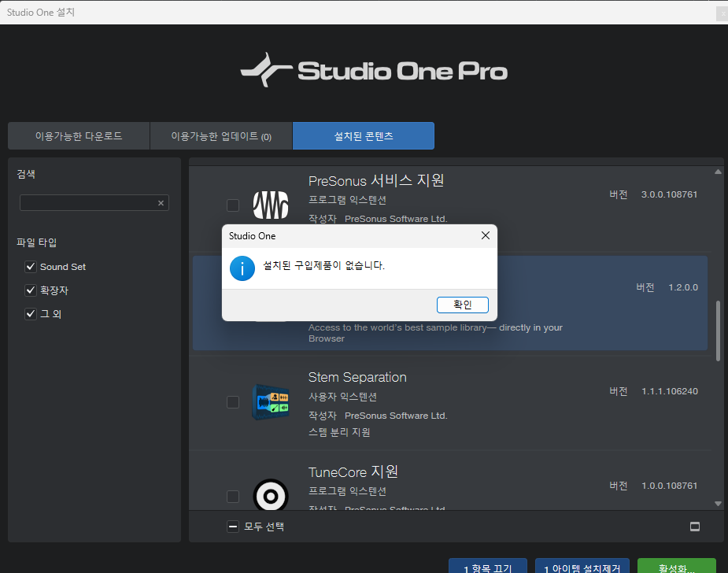
Task: Click the Studio One Pro logo
Action: [374, 71]
